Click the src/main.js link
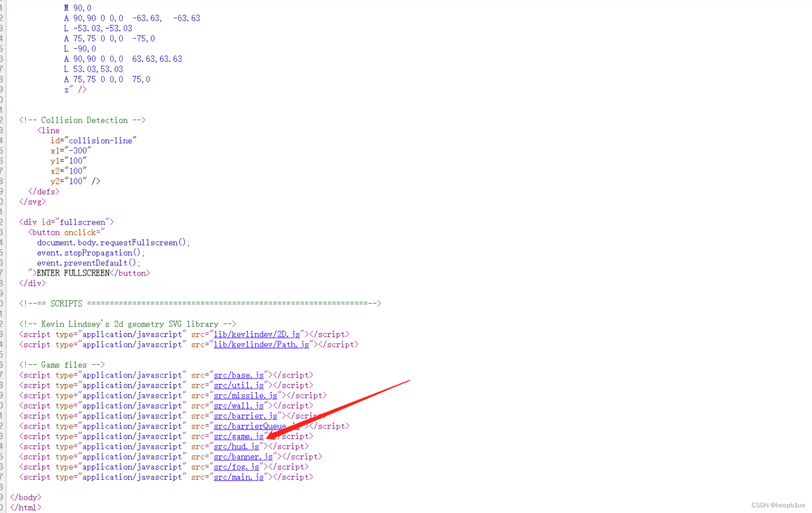The image size is (812, 513). tap(239, 477)
